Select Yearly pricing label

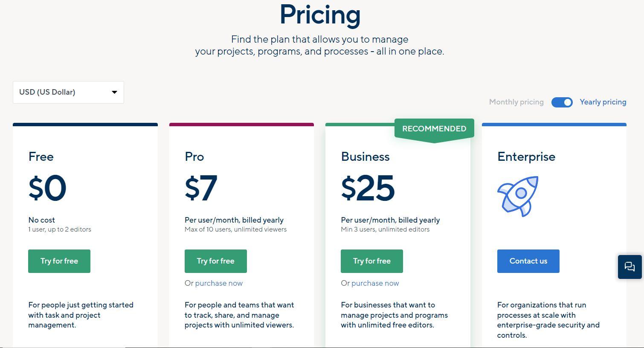[603, 102]
